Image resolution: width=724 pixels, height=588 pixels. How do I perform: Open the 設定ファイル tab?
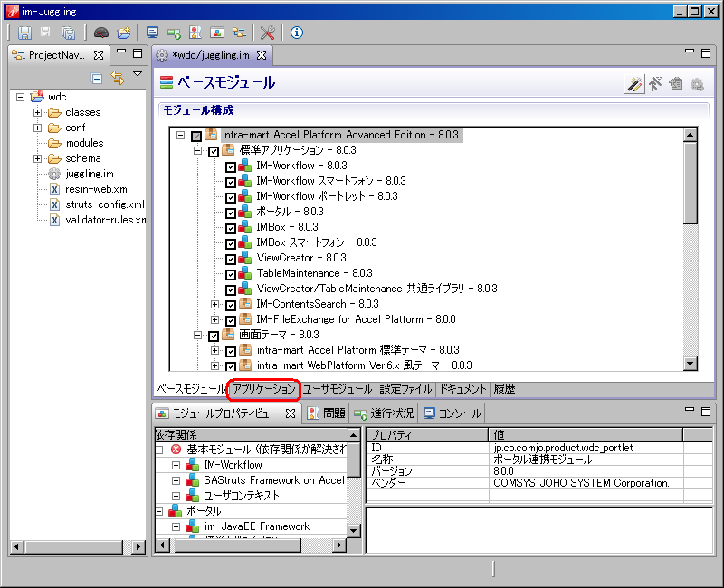tap(405, 389)
